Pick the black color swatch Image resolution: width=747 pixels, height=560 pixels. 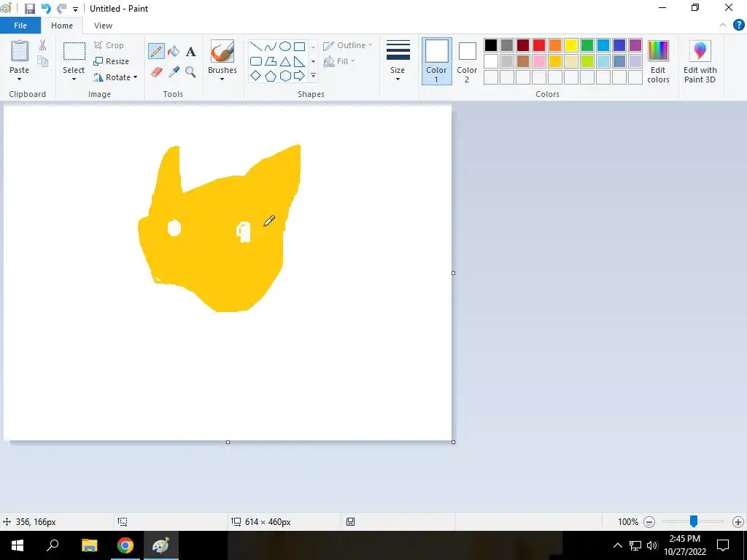[491, 45]
